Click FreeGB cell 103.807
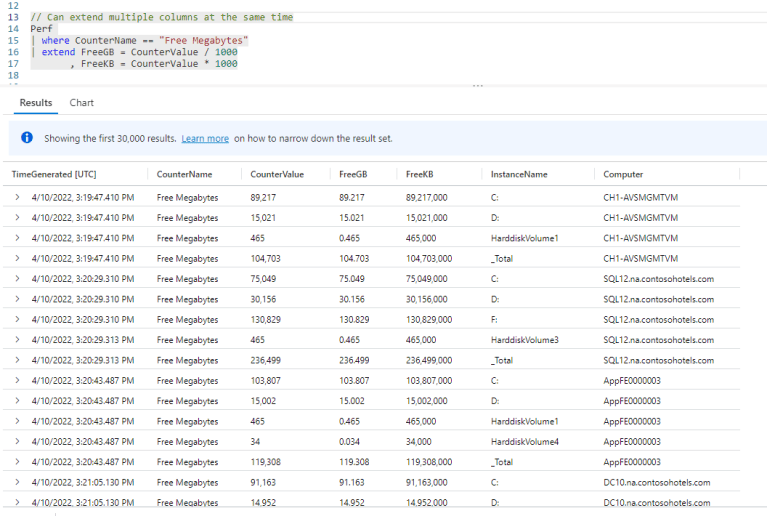 coord(354,381)
